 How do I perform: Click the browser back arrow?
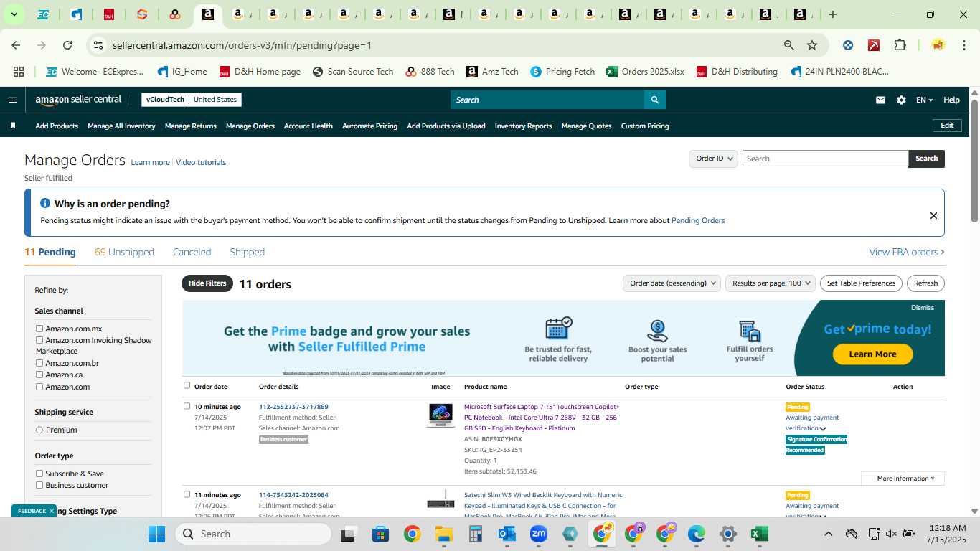click(x=16, y=45)
